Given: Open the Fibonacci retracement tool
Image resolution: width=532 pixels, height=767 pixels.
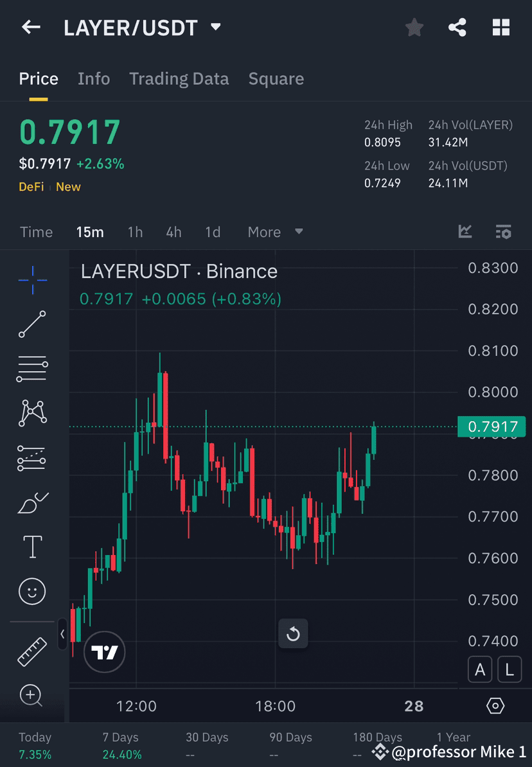Looking at the screenshot, I should (x=32, y=369).
